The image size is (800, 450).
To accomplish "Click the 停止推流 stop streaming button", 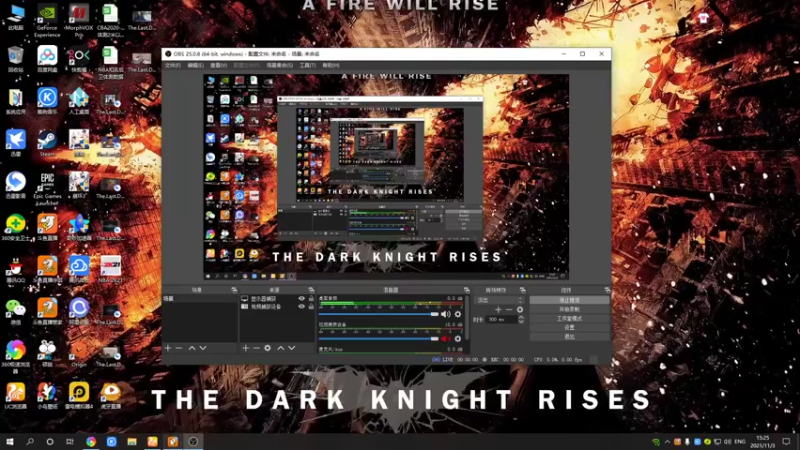I will [x=569, y=300].
